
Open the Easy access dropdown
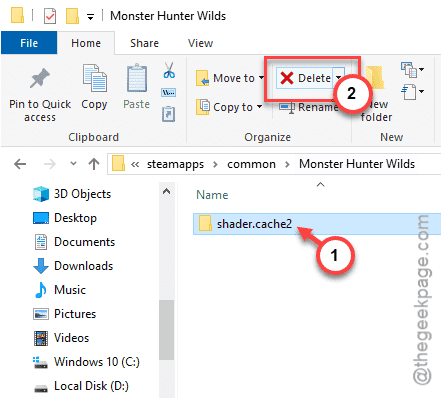(412, 91)
